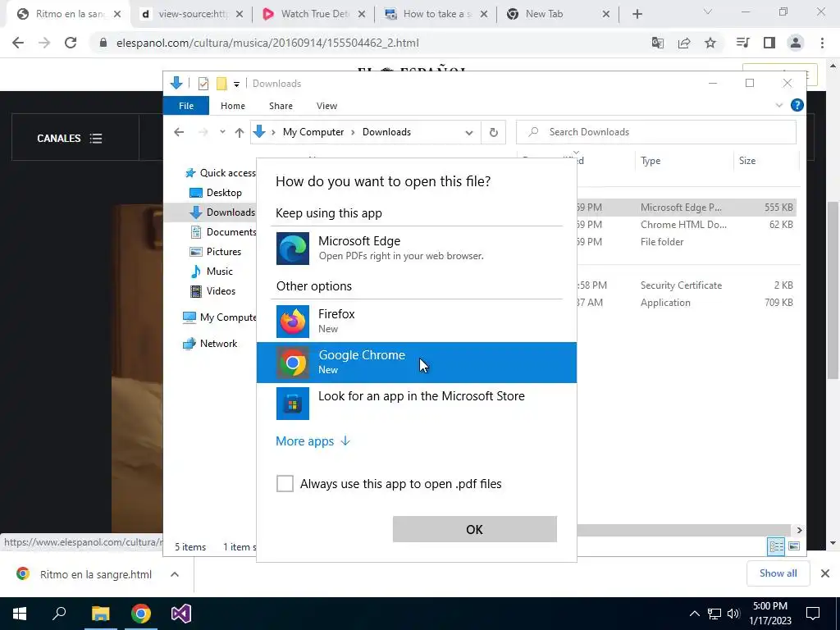Confirm with the OK button
Screen dimensions: 840x630
(475, 529)
